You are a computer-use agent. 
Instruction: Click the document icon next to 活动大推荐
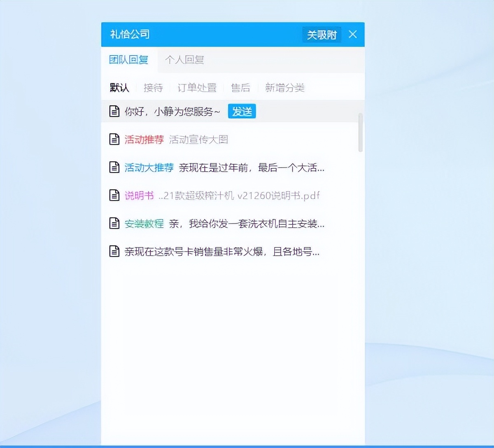point(114,167)
